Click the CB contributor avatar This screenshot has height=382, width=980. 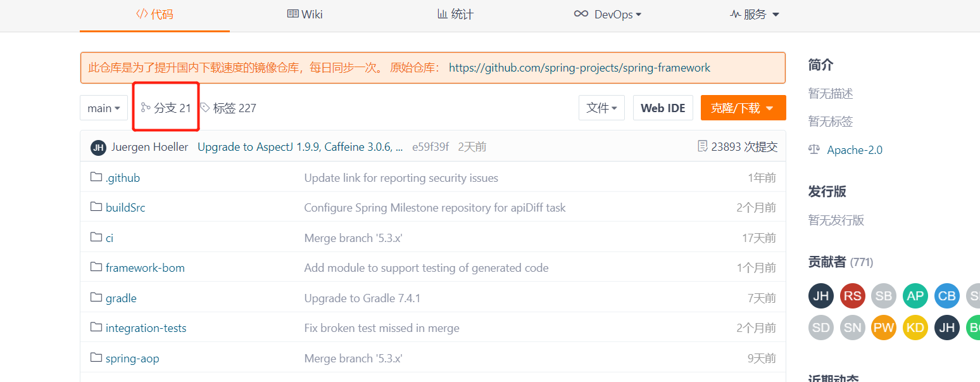(947, 296)
